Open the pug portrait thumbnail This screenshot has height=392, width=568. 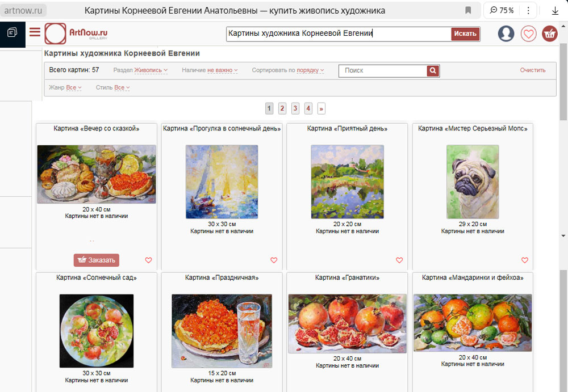tap(473, 182)
